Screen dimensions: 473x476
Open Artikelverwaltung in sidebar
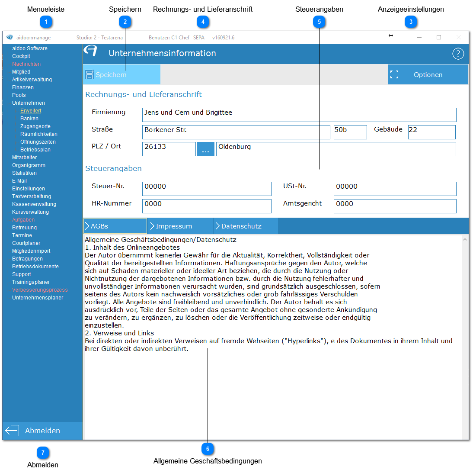pyautogui.click(x=32, y=80)
